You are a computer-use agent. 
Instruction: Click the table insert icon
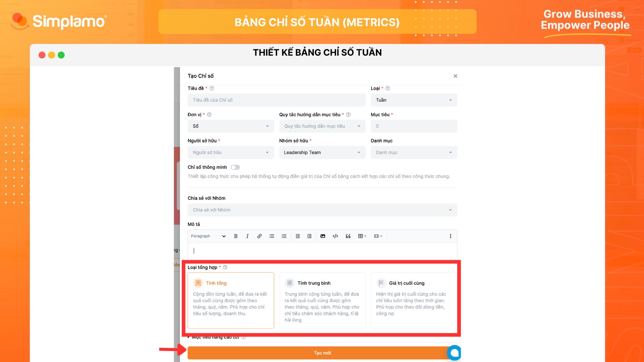(361, 236)
